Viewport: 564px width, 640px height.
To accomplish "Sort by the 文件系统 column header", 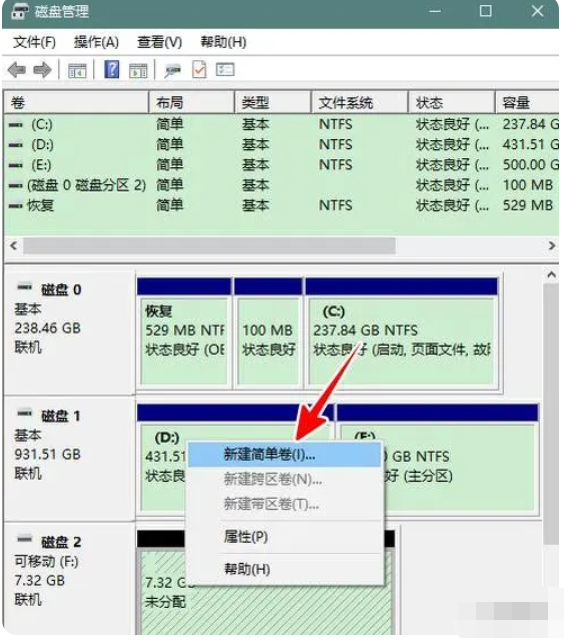I will [359, 102].
